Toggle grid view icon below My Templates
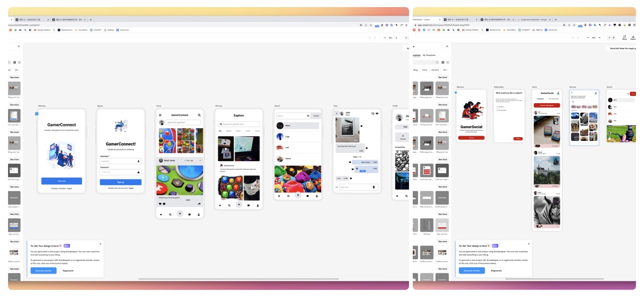This screenshot has height=297, width=644. tap(443, 62)
